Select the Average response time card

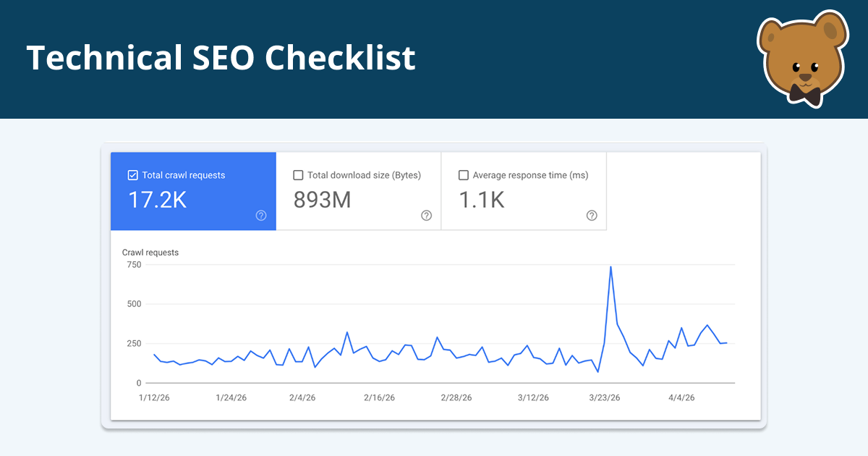pos(524,191)
